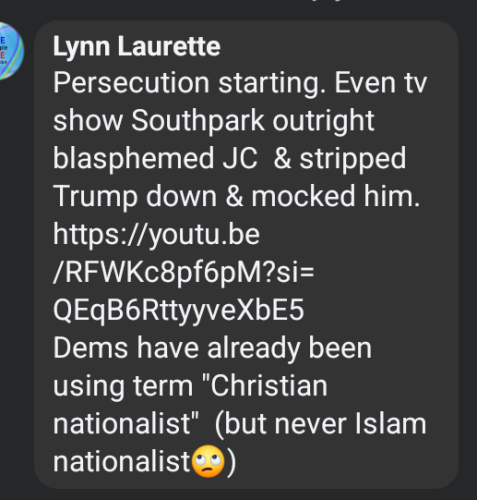Click the word 'outright' in the comment
477x500 pixels.
coord(323,121)
